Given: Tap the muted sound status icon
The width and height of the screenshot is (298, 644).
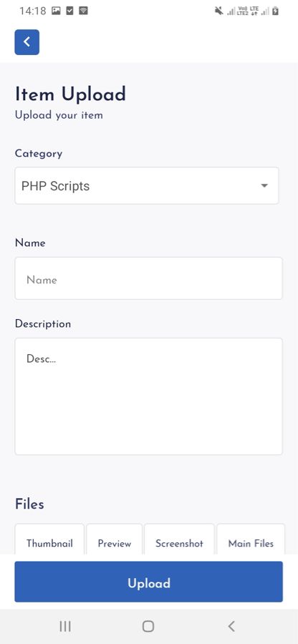Looking at the screenshot, I should 219,11.
